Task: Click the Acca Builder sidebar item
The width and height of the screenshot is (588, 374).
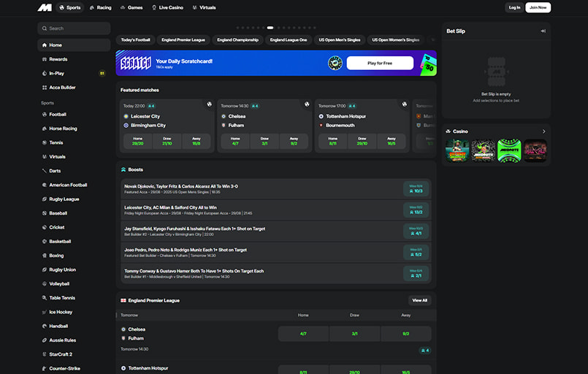Action: (62, 88)
